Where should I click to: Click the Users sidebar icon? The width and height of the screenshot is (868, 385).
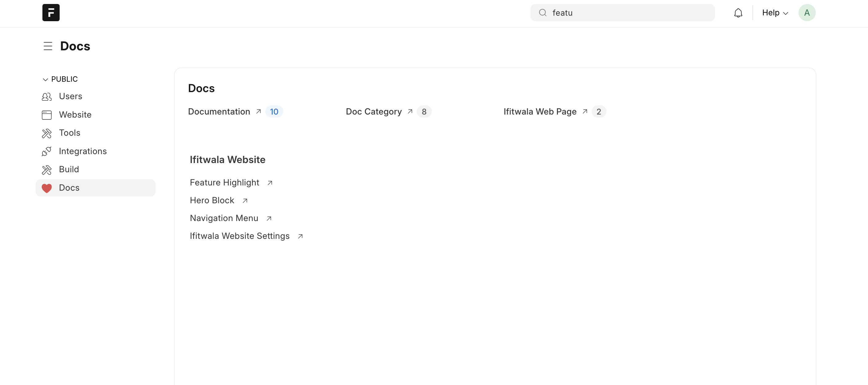point(46,97)
